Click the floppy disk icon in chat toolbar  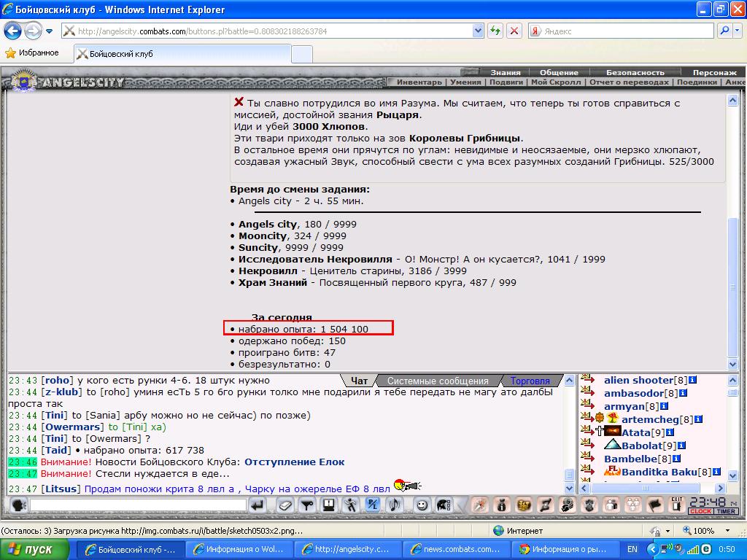329,505
